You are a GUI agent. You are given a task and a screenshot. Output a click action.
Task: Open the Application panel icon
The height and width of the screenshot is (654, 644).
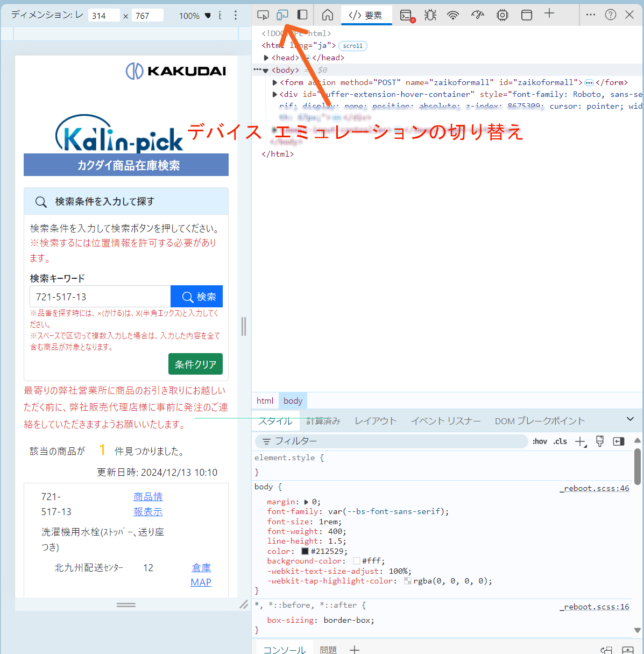(x=527, y=15)
